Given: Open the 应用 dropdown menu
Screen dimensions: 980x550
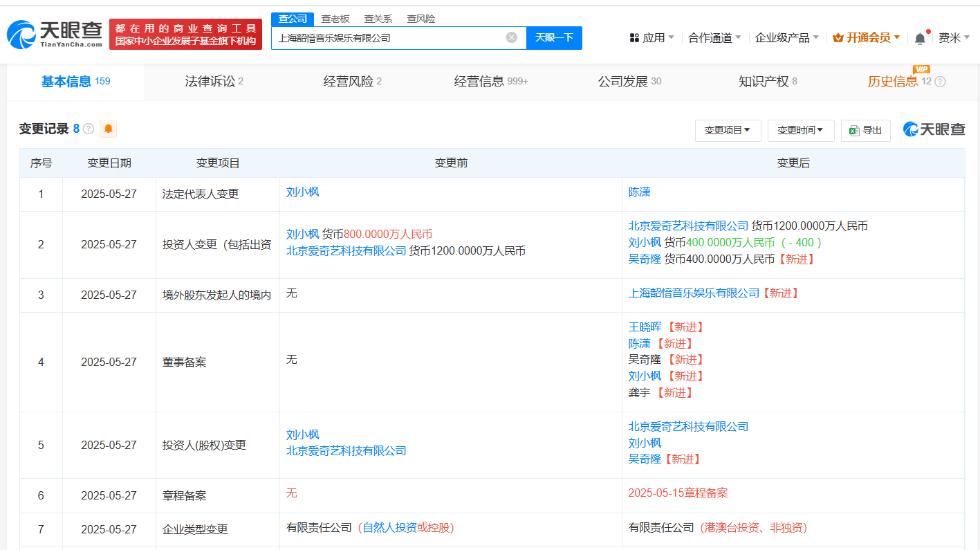Looking at the screenshot, I should (x=651, y=37).
